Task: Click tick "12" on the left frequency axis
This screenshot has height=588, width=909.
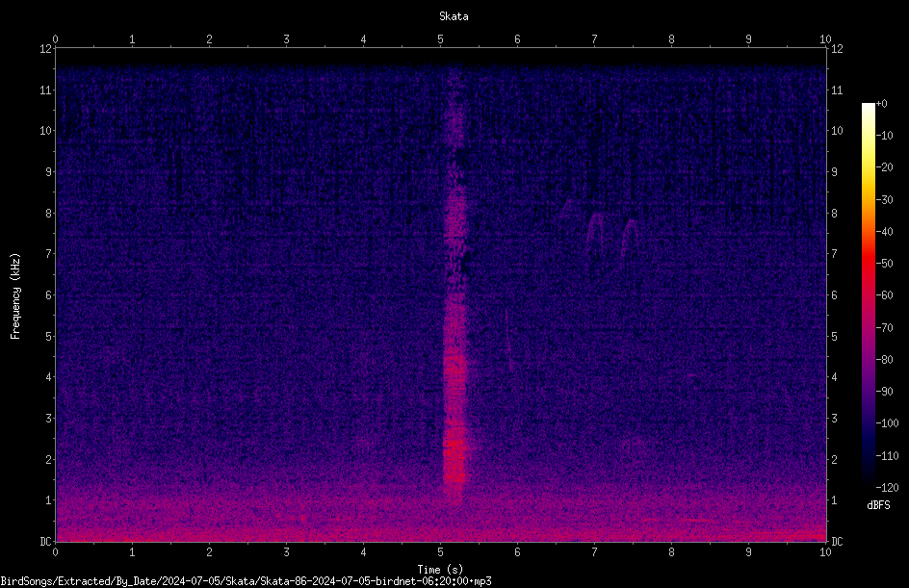Action: click(x=45, y=49)
